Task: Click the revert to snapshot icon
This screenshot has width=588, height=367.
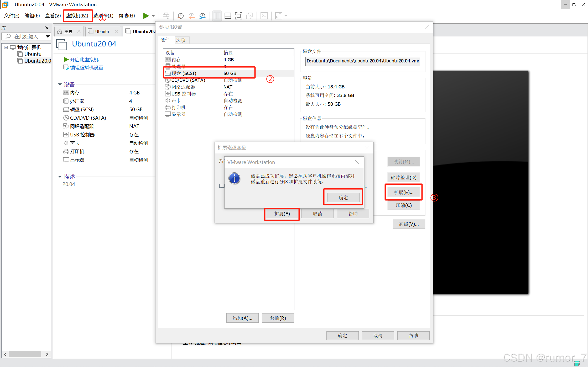Action: [192, 16]
